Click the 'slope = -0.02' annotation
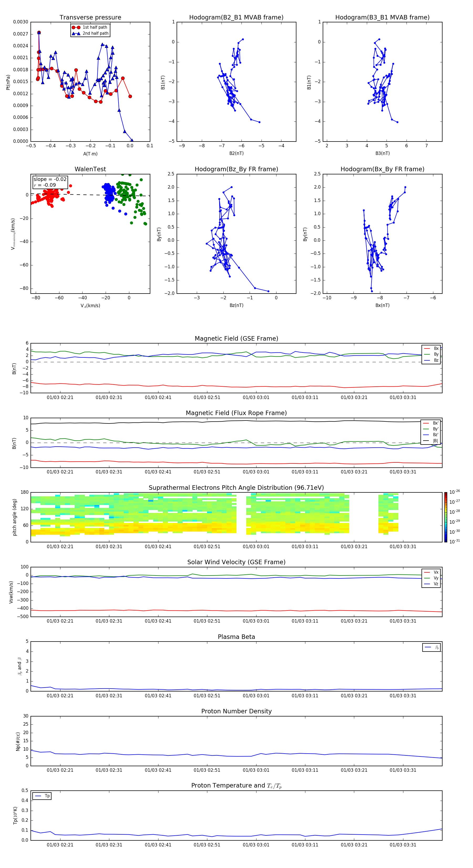The image size is (473, 868). coord(50,179)
